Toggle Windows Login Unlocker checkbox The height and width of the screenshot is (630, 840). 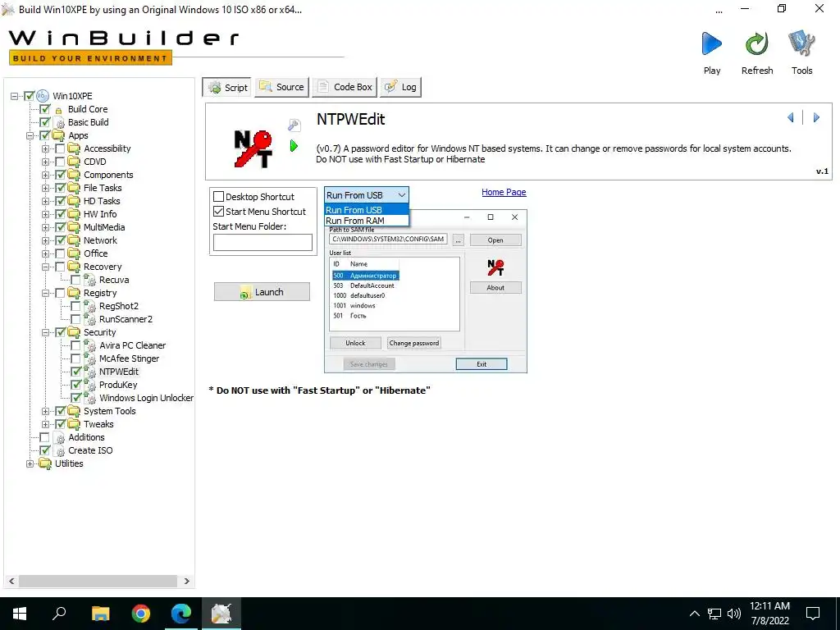pos(75,398)
